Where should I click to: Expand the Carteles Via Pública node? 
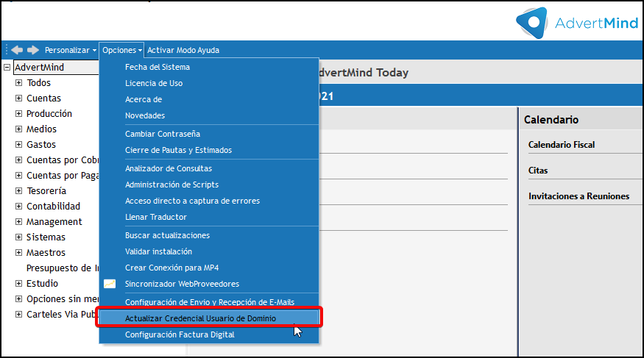click(x=18, y=315)
